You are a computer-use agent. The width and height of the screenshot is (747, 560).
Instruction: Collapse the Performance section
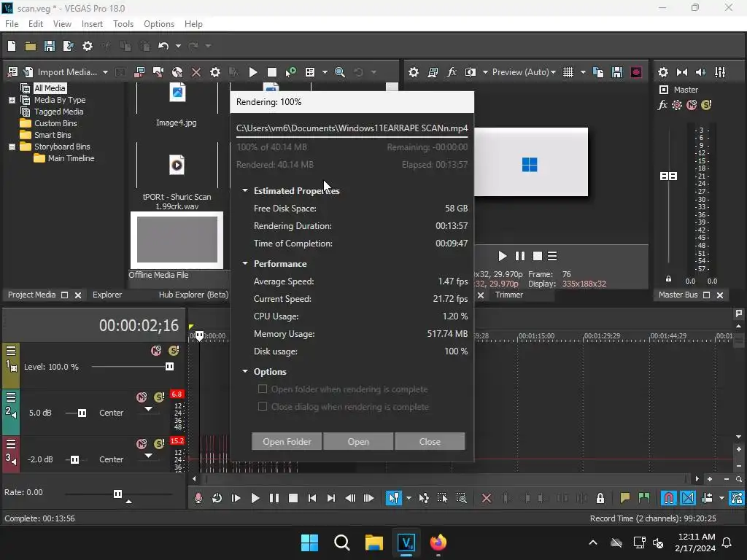pos(245,263)
